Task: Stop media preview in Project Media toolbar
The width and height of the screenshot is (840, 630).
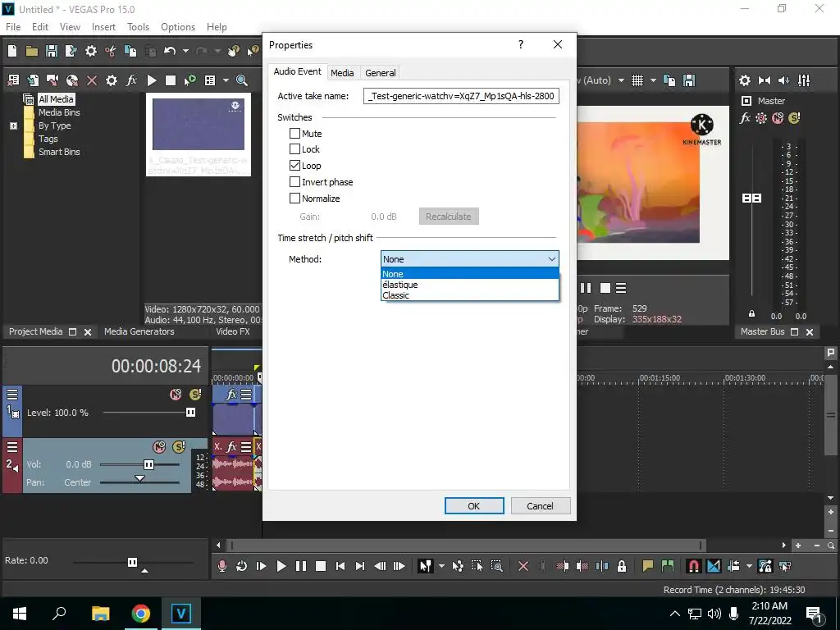Action: (171, 80)
